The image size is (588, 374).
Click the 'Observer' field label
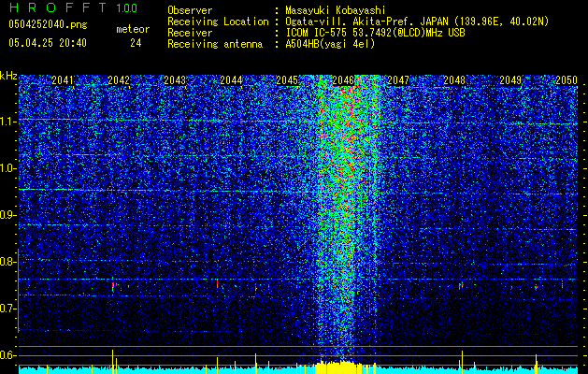[190, 10]
